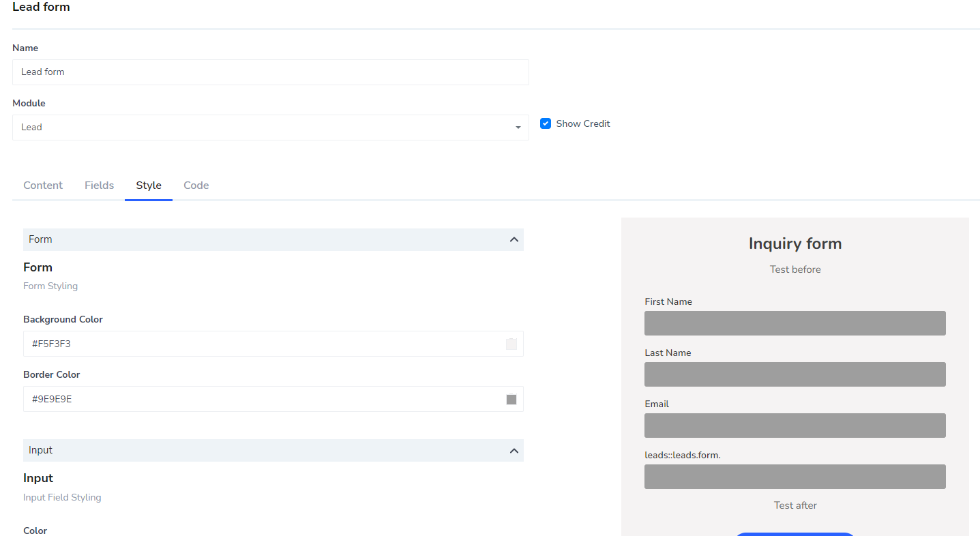This screenshot has height=536, width=980.
Task: Switch to the Content tab
Action: [x=42, y=185]
